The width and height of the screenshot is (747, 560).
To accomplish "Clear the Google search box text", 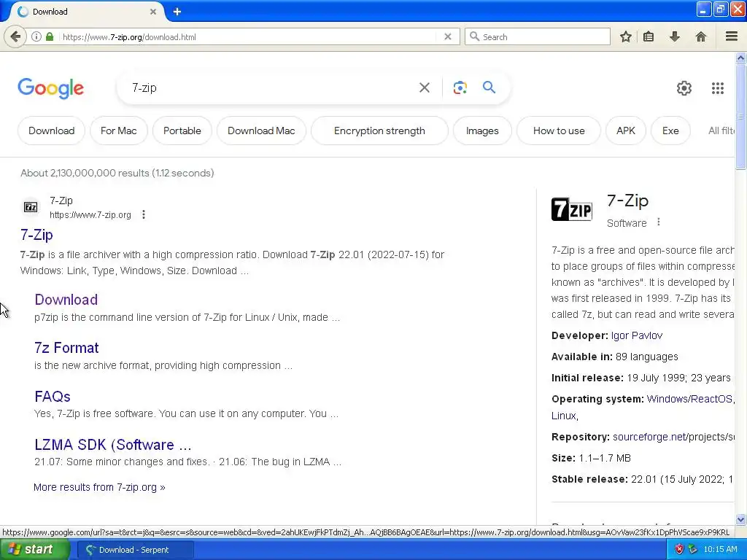I will pos(424,87).
